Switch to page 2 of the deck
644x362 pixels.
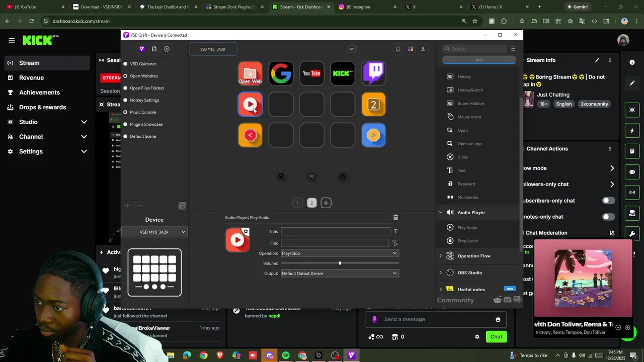(311, 203)
